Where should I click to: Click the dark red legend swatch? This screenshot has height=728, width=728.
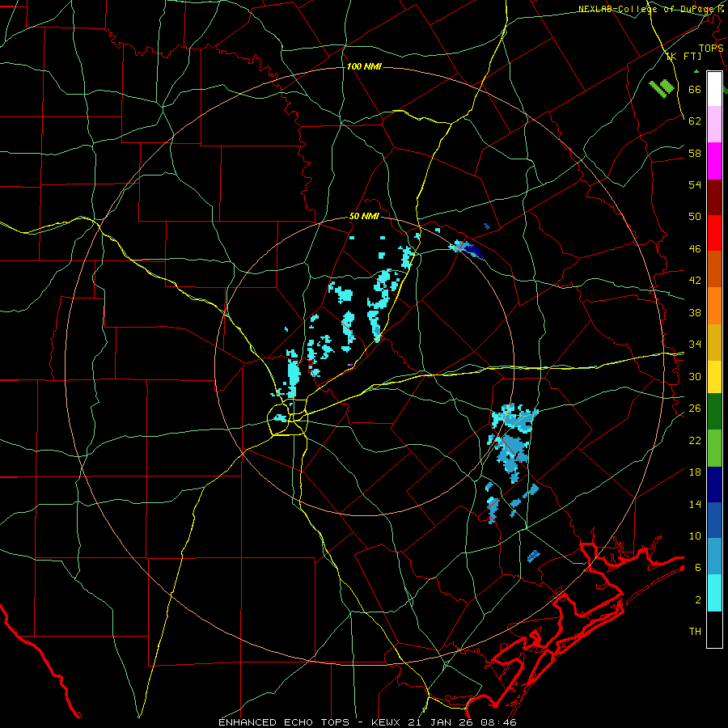tap(714, 197)
